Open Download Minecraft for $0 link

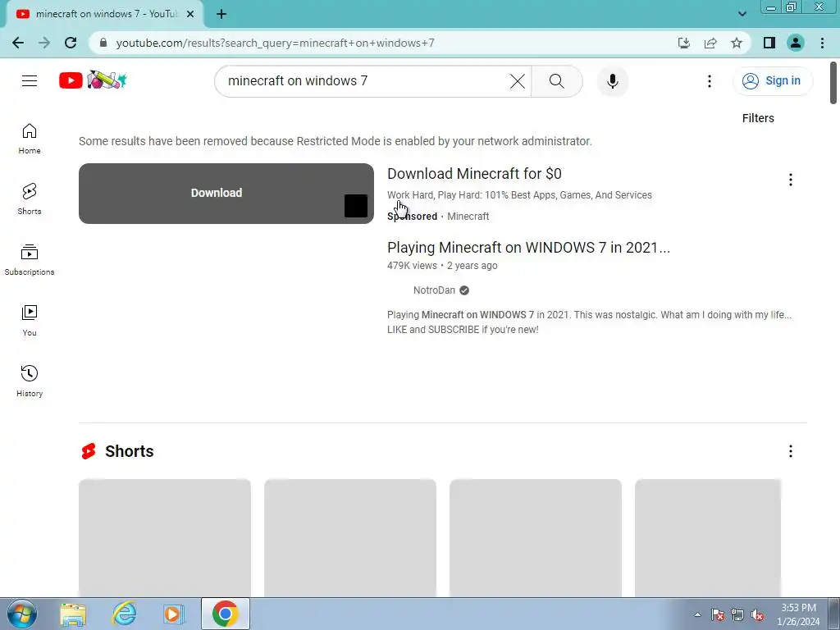coord(474,174)
